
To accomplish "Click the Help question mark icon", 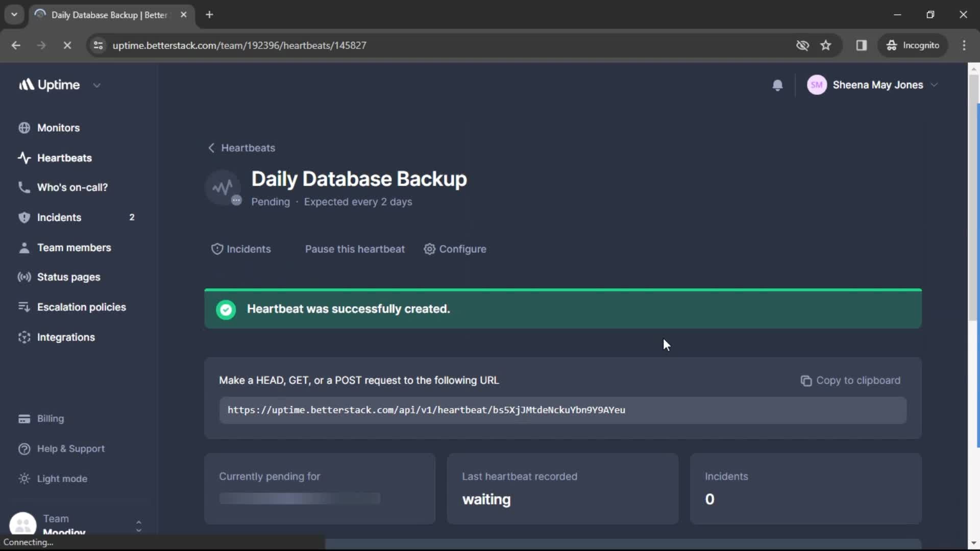I will pos(24,449).
